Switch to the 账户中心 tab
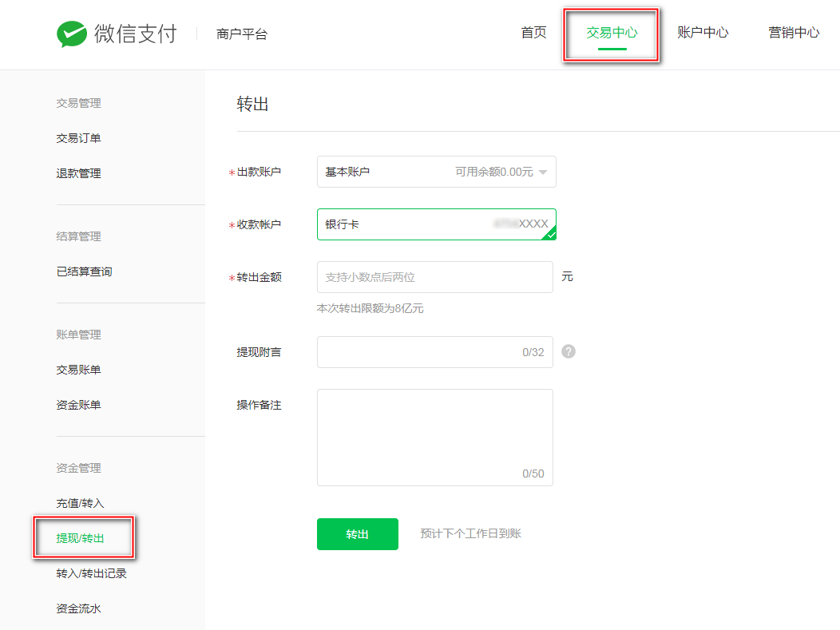Viewport: 840px width, 630px height. pyautogui.click(x=703, y=33)
